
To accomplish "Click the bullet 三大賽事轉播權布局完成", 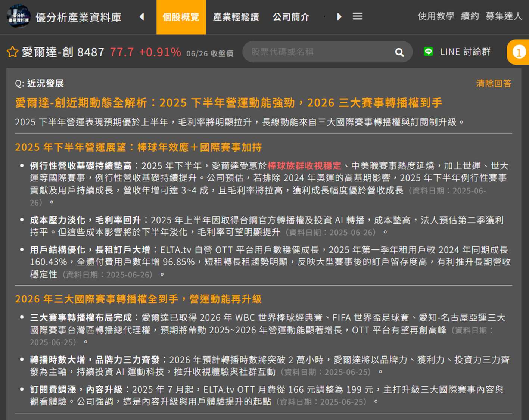I will pos(81,318).
